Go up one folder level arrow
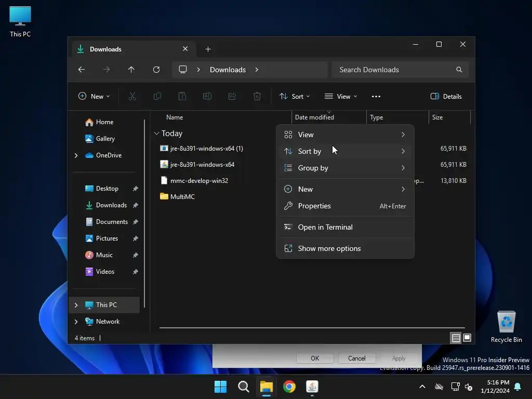 click(x=131, y=70)
